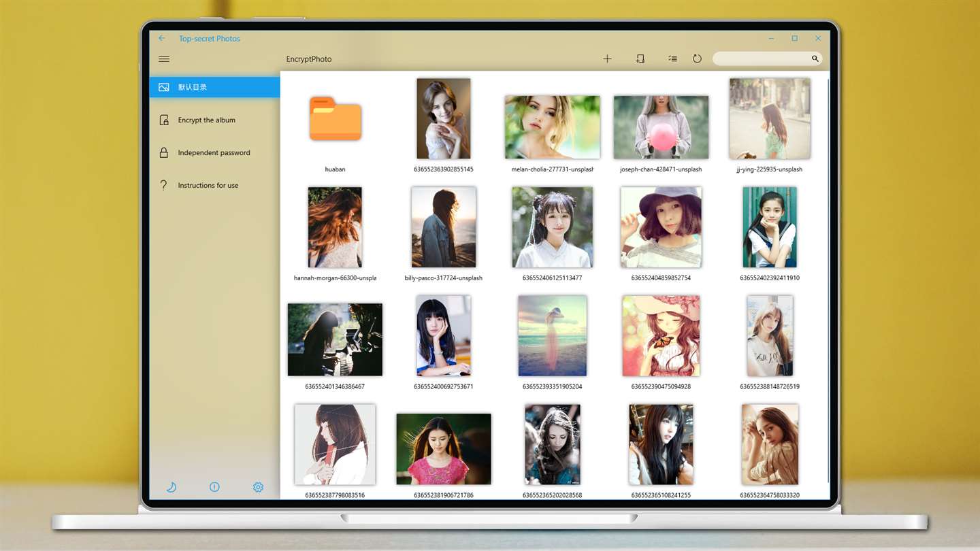Open Instructions for use
This screenshot has height=551, width=980.
pos(214,185)
